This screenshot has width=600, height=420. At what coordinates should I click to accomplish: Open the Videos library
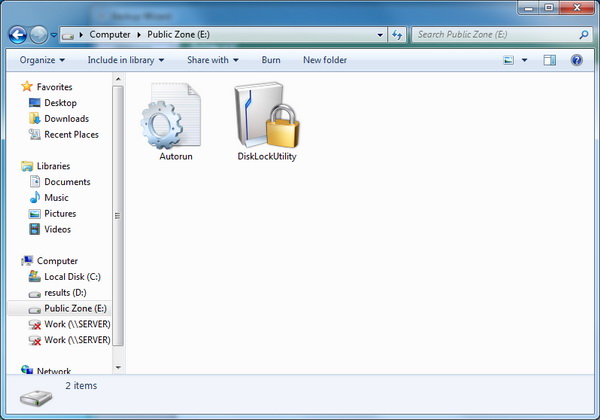(x=57, y=230)
